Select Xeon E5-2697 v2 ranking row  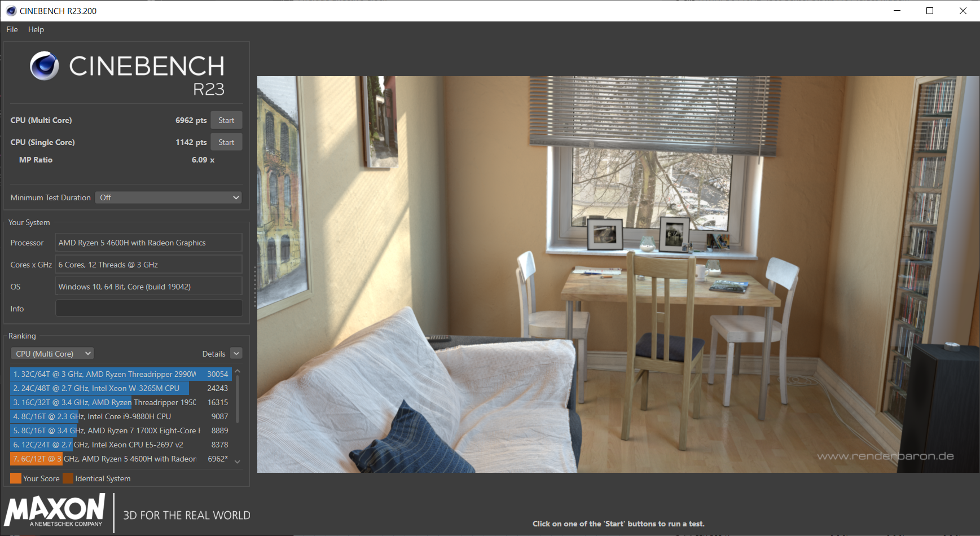pyautogui.click(x=121, y=445)
